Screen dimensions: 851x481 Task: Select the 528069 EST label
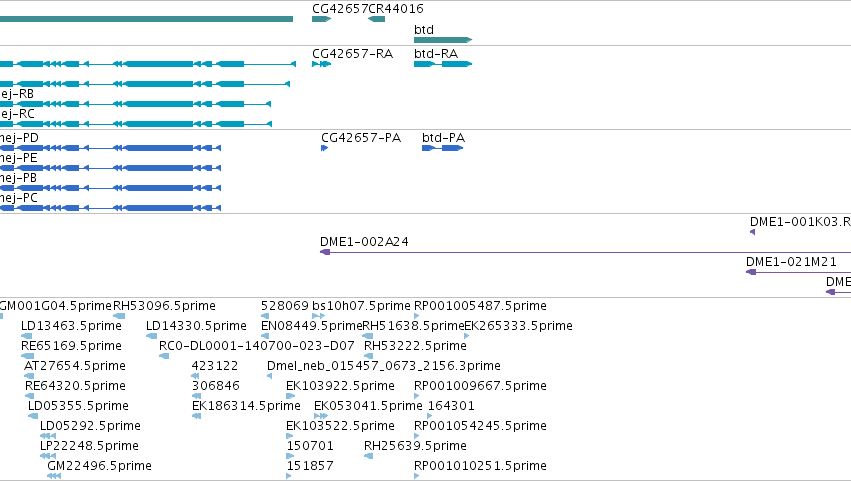285,306
